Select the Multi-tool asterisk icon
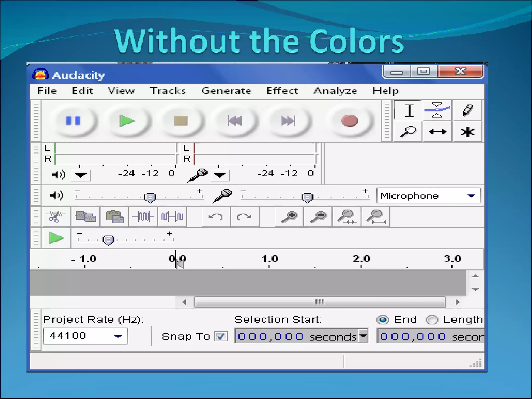532x399 pixels. (x=467, y=131)
